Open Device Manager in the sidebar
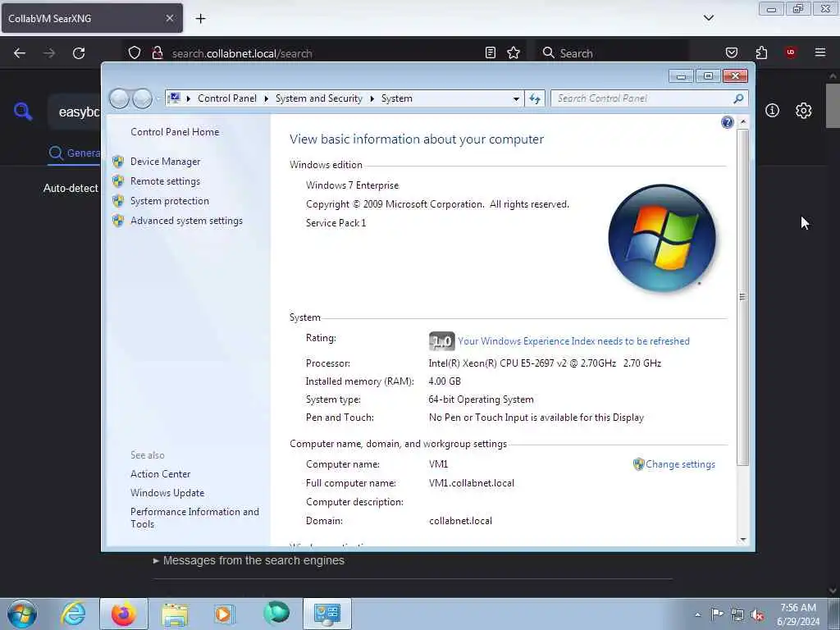Image resolution: width=840 pixels, height=630 pixels. pos(165,162)
